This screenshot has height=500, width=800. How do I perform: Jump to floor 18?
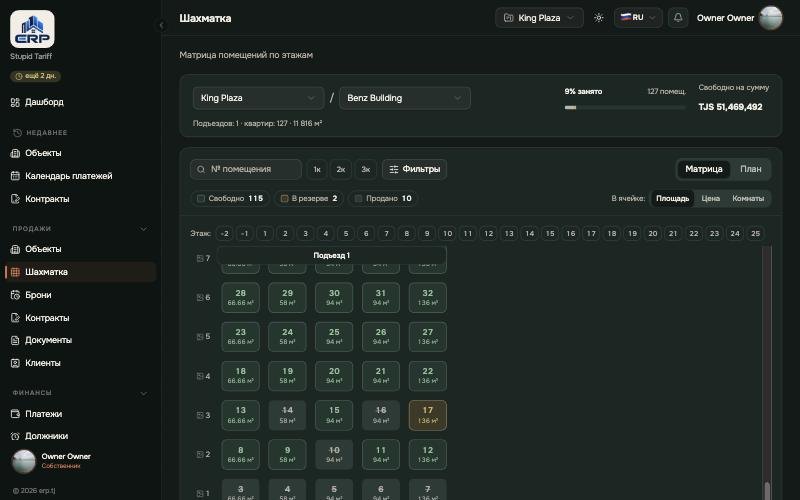[611, 234]
